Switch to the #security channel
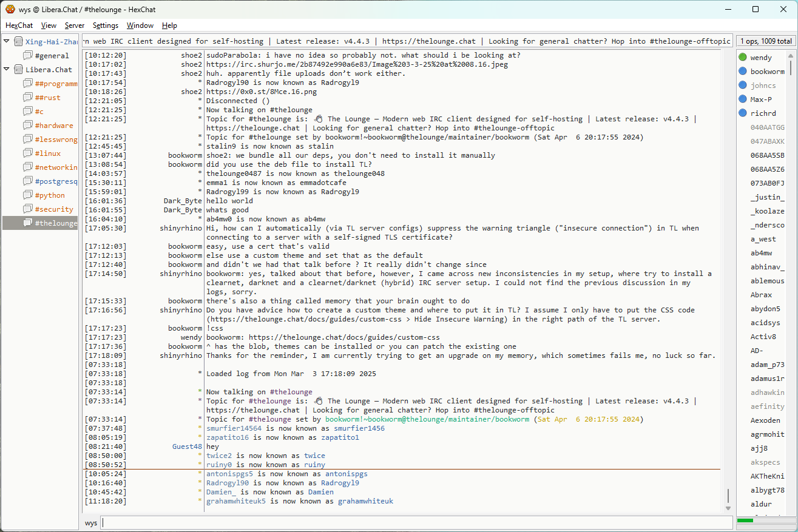 pyautogui.click(x=53, y=209)
